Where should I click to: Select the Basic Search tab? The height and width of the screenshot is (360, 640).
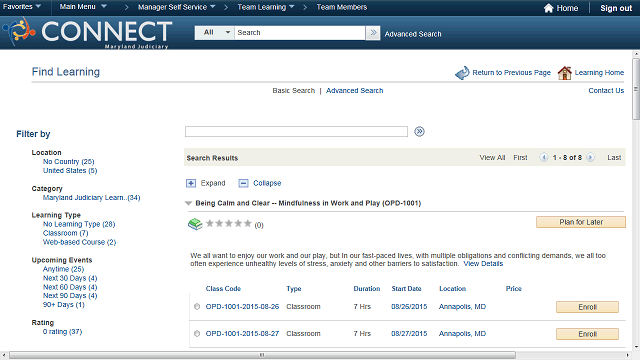[293, 91]
